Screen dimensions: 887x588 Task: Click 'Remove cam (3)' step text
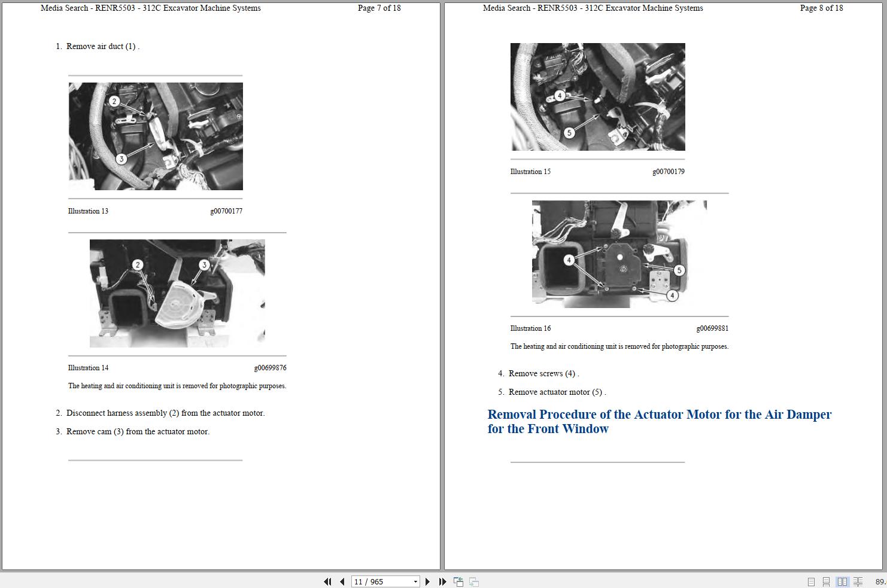tap(138, 431)
